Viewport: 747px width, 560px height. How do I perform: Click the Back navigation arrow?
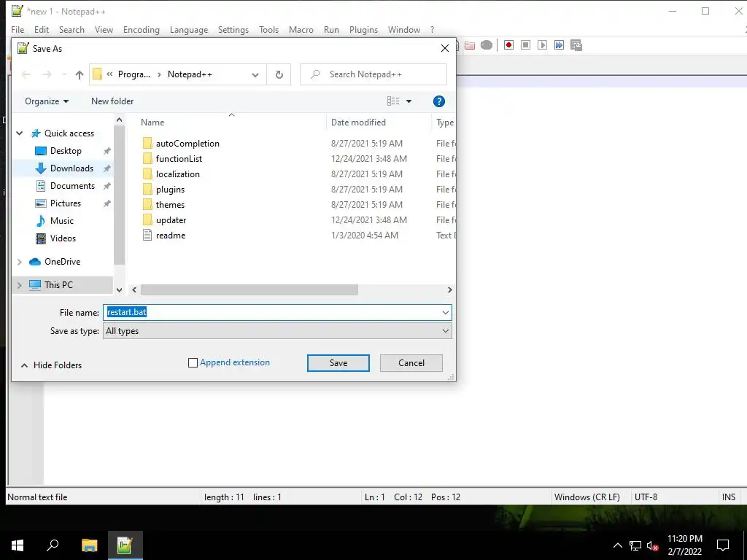pos(26,75)
